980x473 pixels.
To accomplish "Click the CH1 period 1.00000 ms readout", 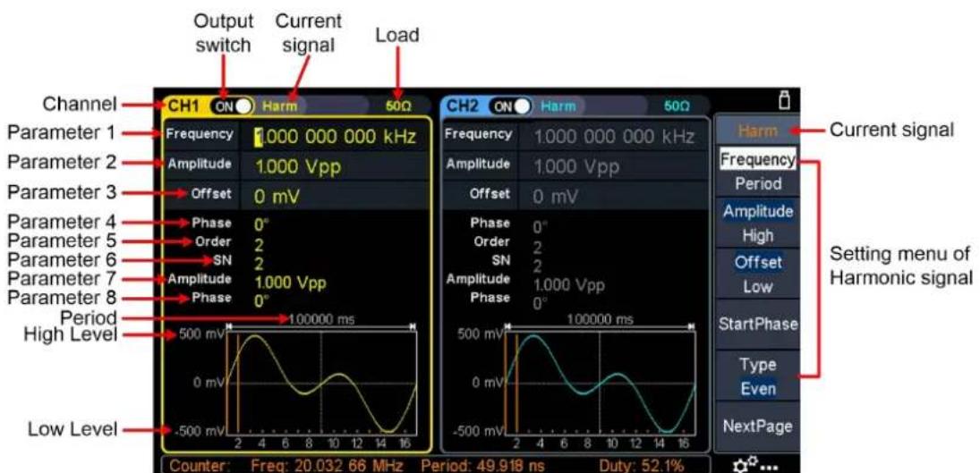I will (x=322, y=319).
